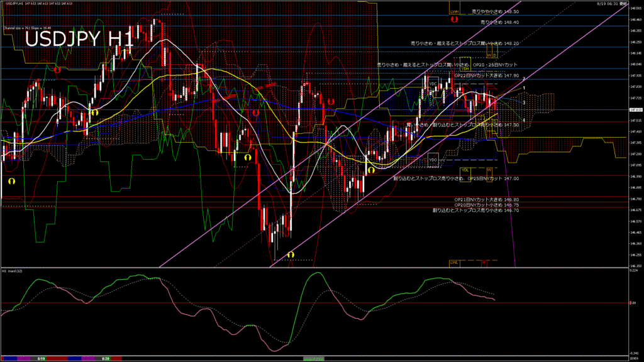Click the red arrow marker beneath LWH label
The height and width of the screenshot is (362, 644).
coord(453,19)
